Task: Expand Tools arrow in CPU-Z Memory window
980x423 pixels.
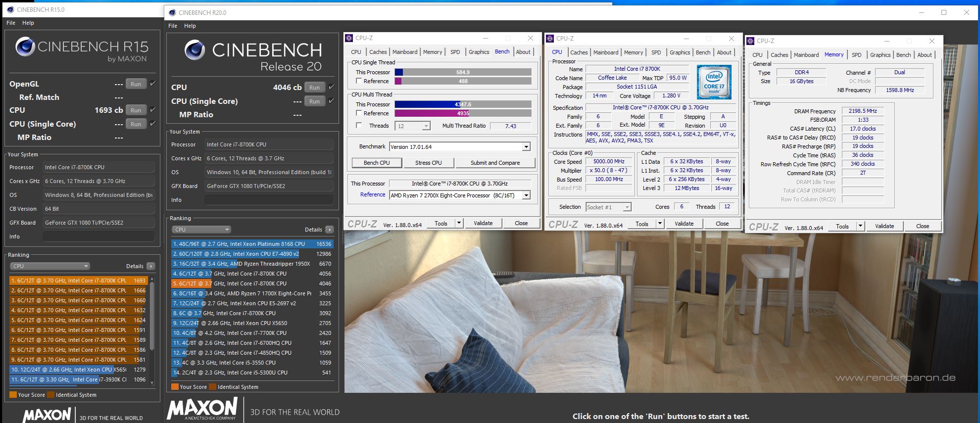Action: point(860,226)
